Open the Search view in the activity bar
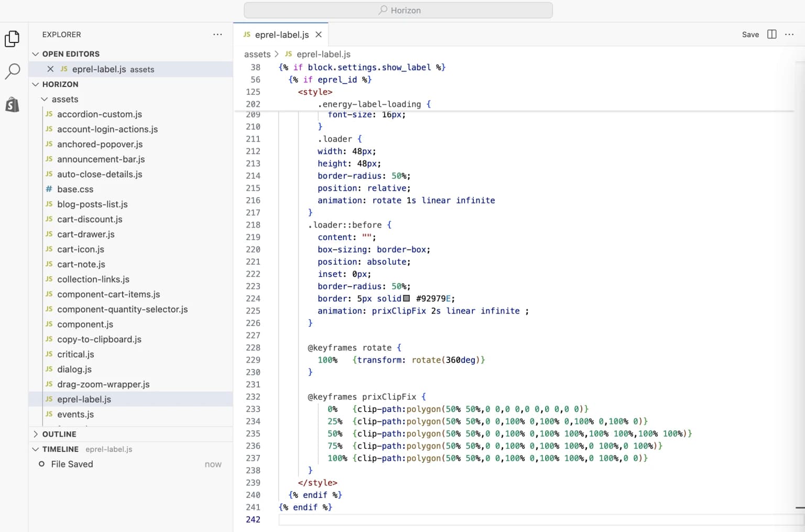The width and height of the screenshot is (805, 532). point(12,71)
